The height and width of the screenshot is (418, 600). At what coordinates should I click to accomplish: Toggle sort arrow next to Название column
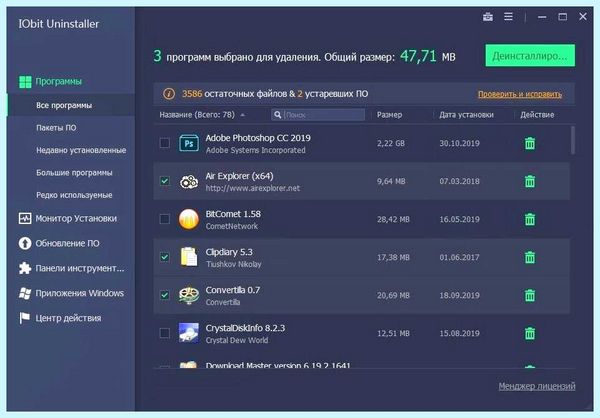pos(243,115)
